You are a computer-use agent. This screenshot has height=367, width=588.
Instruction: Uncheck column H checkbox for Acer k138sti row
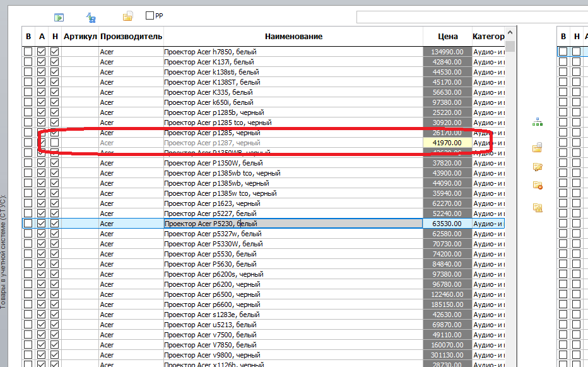pyautogui.click(x=55, y=72)
